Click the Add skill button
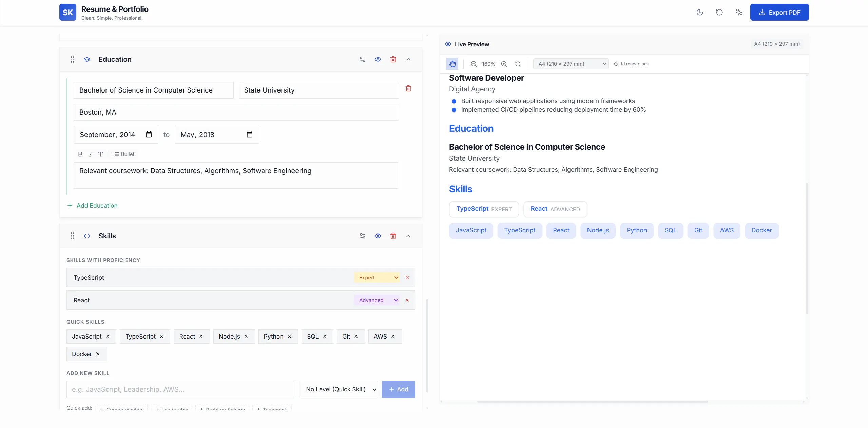 [x=398, y=389]
